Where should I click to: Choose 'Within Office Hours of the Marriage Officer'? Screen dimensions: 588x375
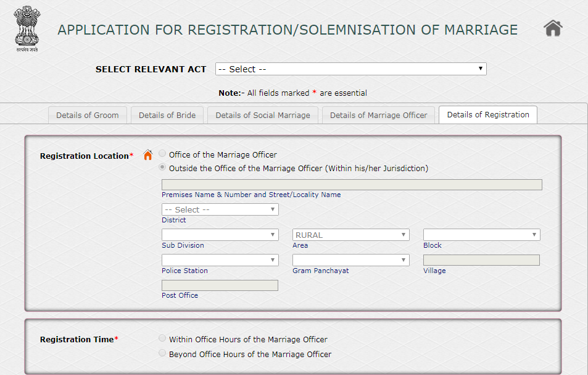tap(162, 338)
